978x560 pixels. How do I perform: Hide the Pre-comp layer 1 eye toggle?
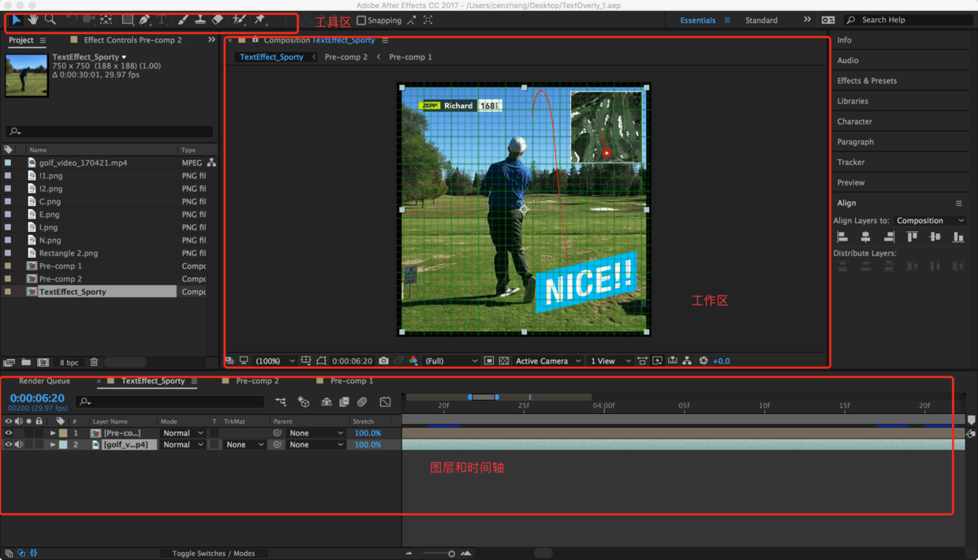tap(9, 433)
